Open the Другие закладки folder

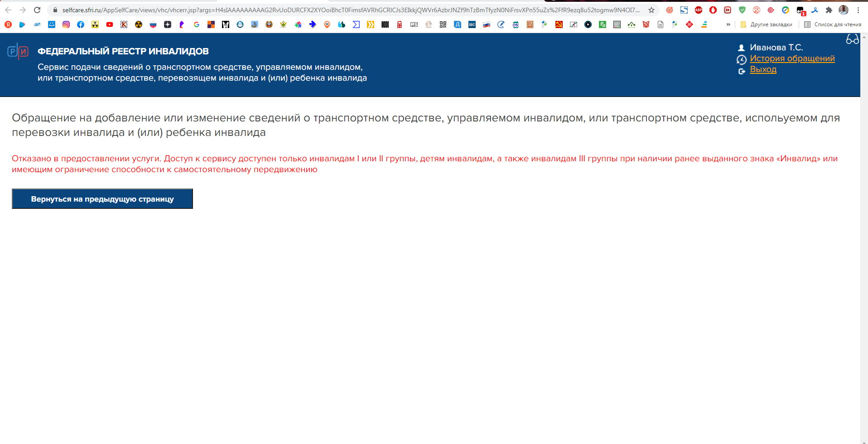[766, 24]
